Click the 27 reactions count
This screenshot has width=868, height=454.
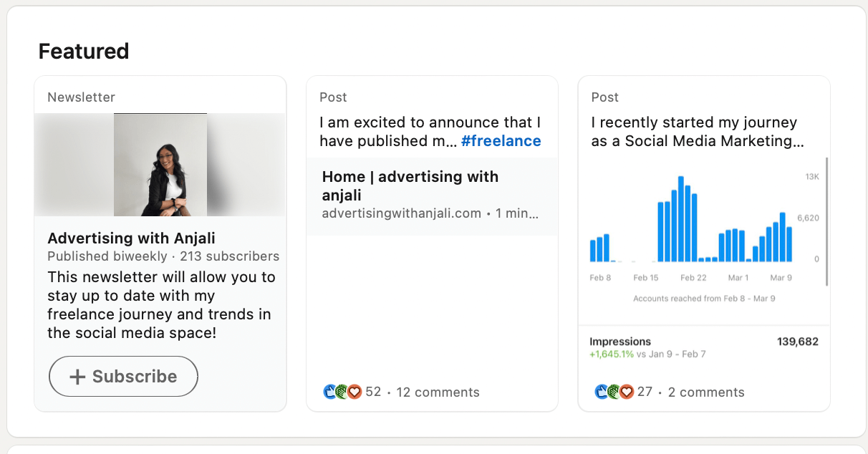(x=644, y=392)
